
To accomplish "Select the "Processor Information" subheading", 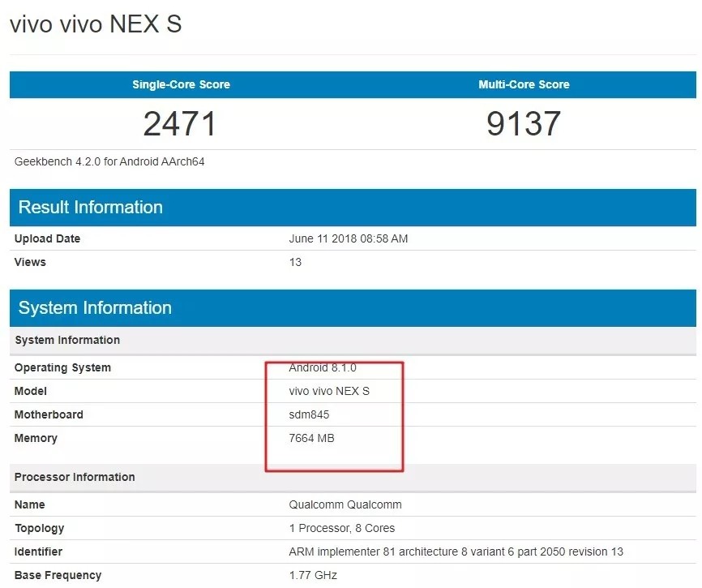I will click(75, 478).
